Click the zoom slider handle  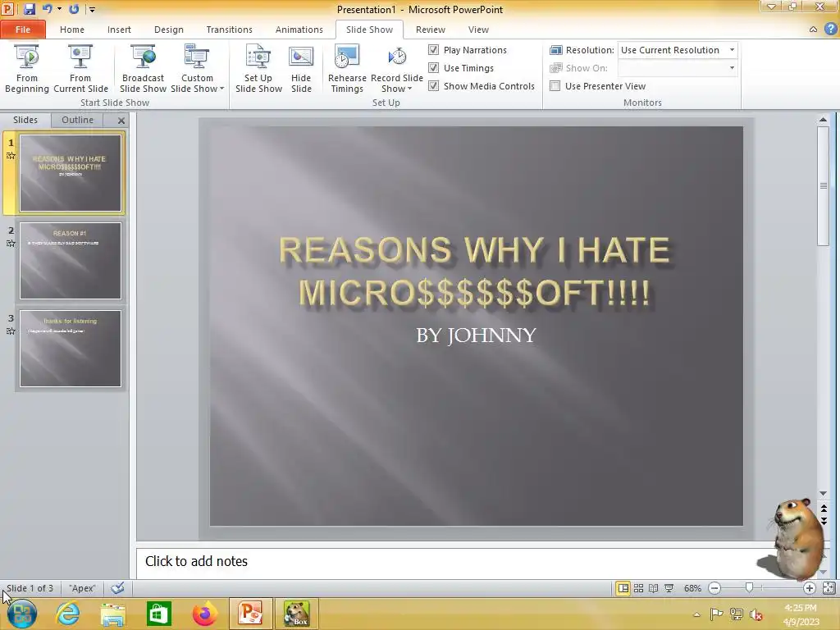(x=750, y=588)
